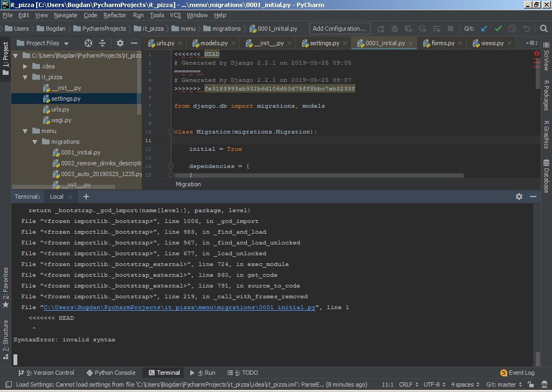The height and width of the screenshot is (392, 552).
Task: Switch to the models.py editor tab
Action: [214, 43]
